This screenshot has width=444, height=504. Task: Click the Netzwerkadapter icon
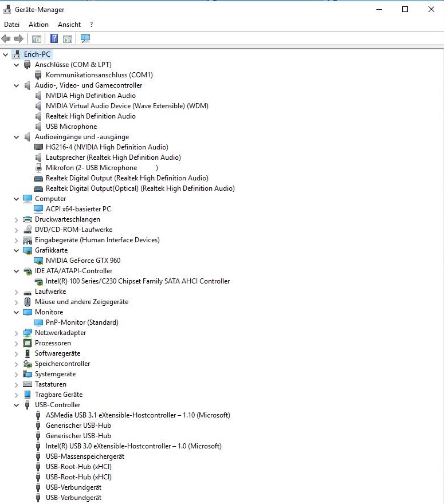click(27, 333)
